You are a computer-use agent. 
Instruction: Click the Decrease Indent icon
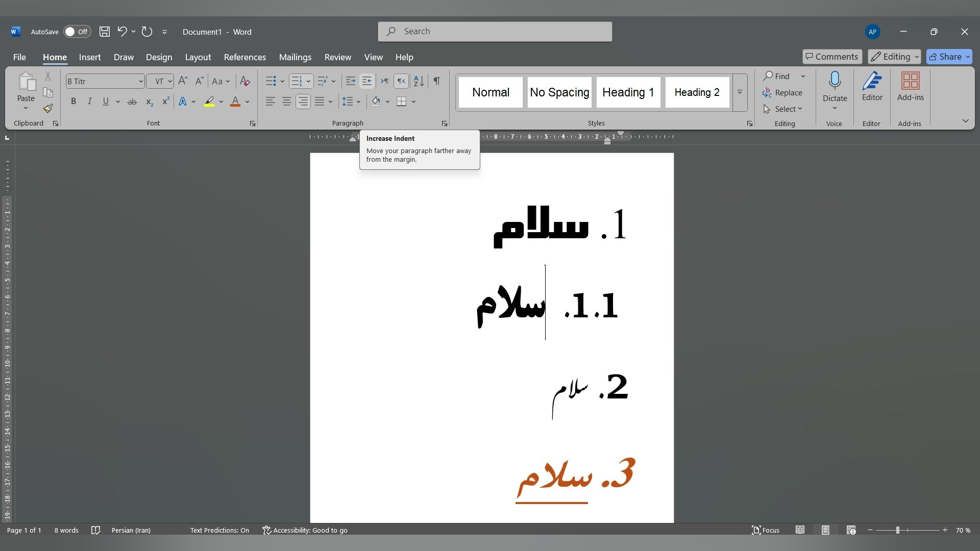(350, 81)
